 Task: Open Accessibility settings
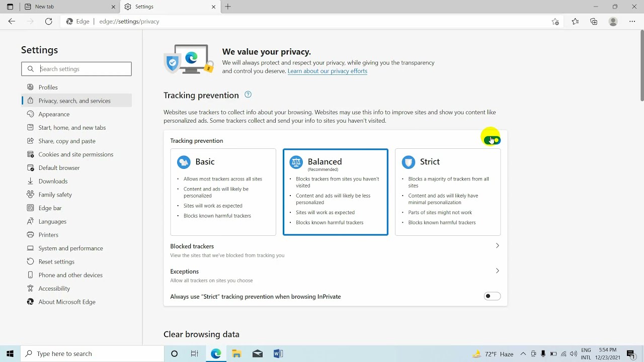tap(76, 289)
